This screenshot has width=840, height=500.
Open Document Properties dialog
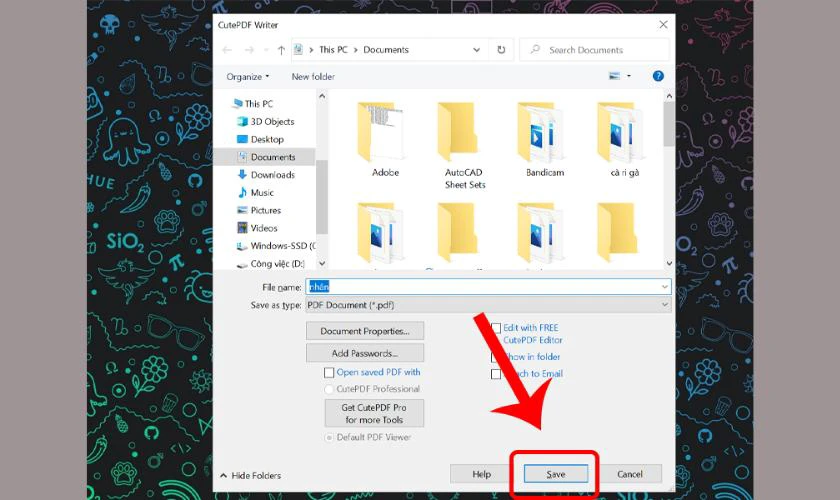tap(365, 331)
